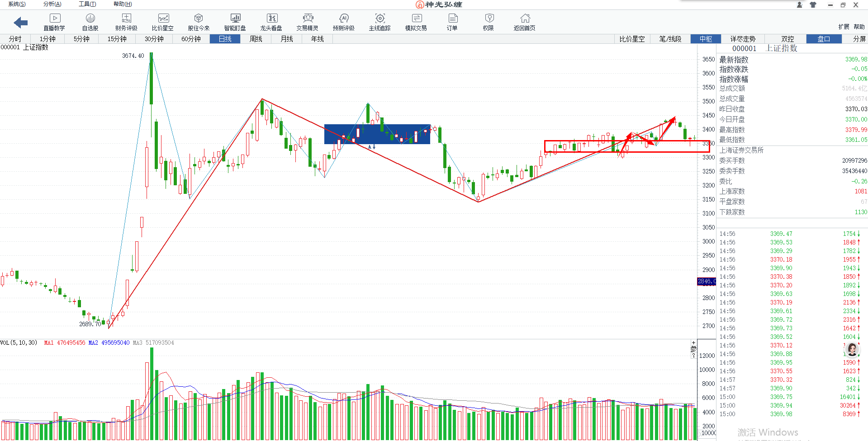This screenshot has width=868, height=441.
Task: Open 主线追踪 tracking tool
Action: point(379,22)
